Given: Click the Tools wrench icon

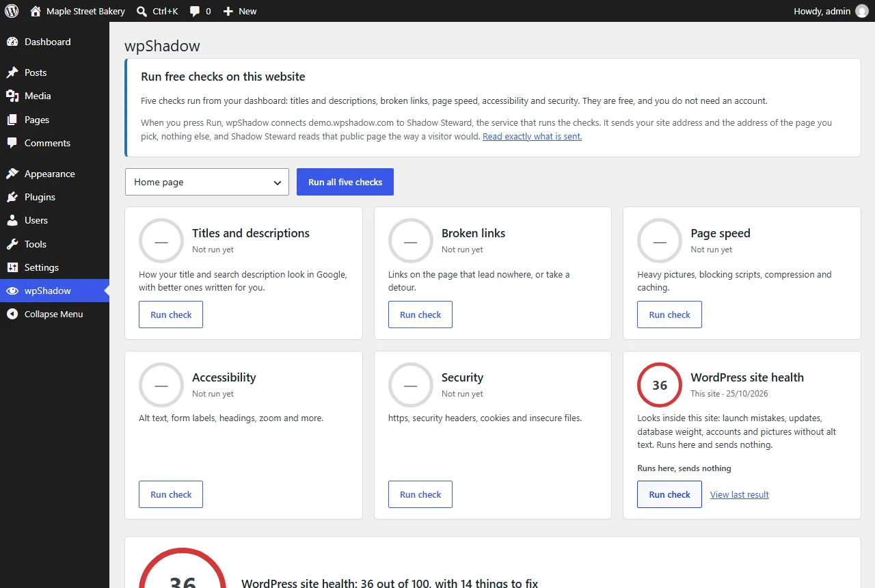Looking at the screenshot, I should coord(12,244).
